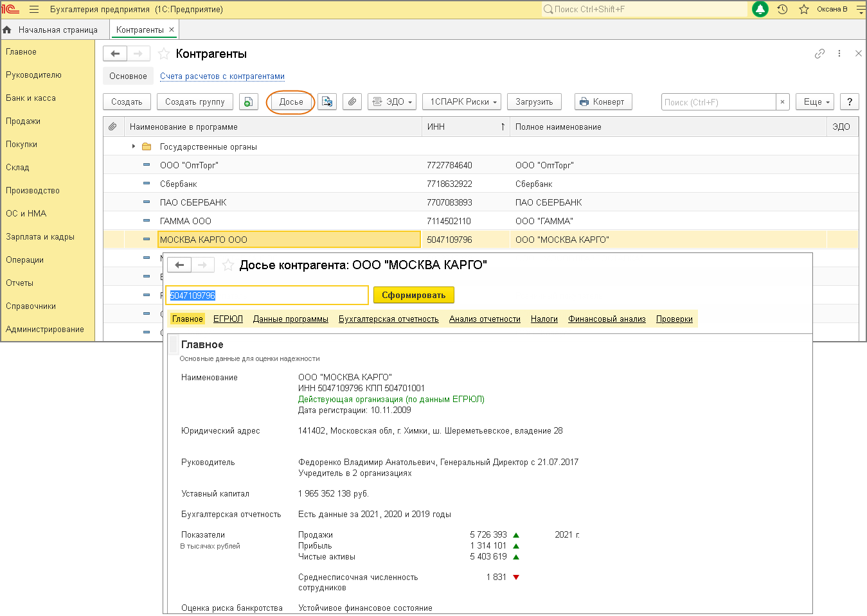This screenshot has width=867, height=616.
Task: Open the Анализ отчетности dossier section
Action: (485, 319)
